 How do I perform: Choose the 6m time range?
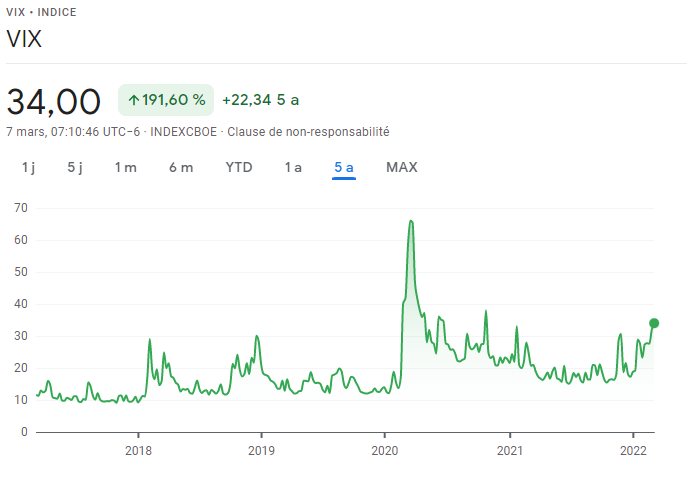181,167
